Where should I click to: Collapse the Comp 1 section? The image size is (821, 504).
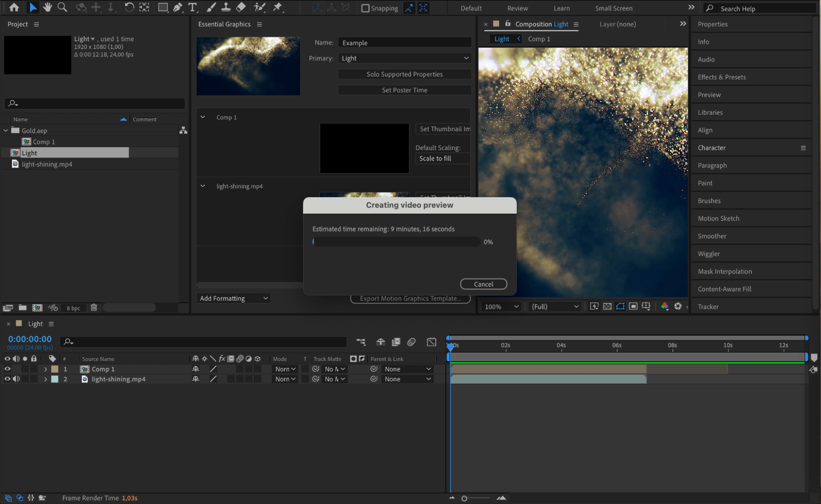(203, 117)
